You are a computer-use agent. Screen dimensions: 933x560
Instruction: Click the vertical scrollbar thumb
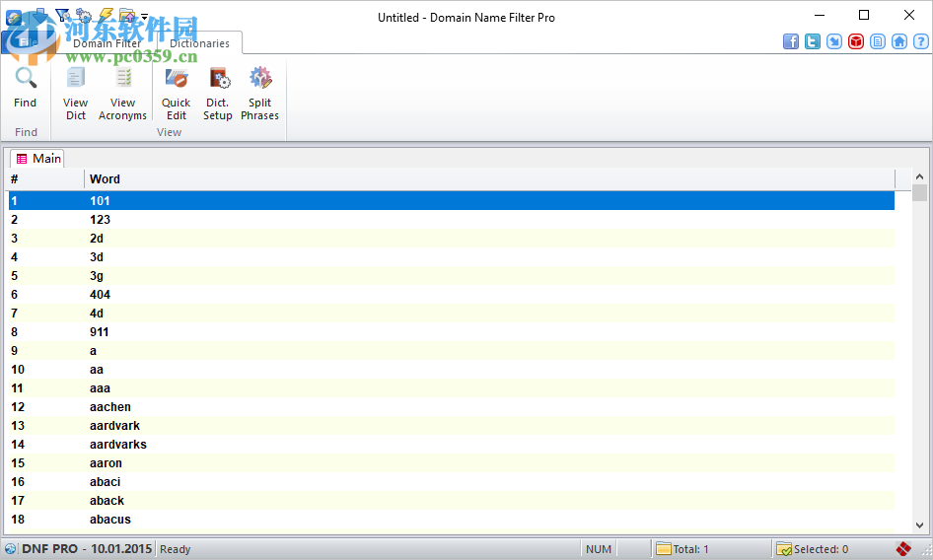pos(919,192)
